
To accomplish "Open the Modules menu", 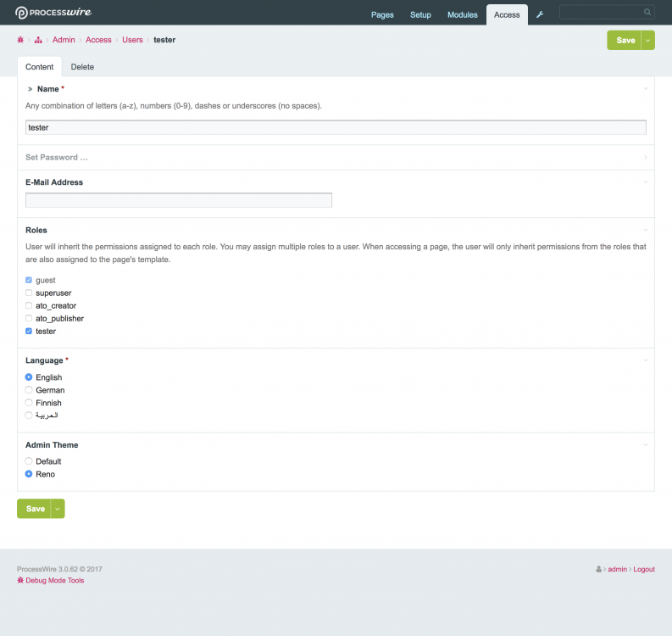I will [462, 14].
